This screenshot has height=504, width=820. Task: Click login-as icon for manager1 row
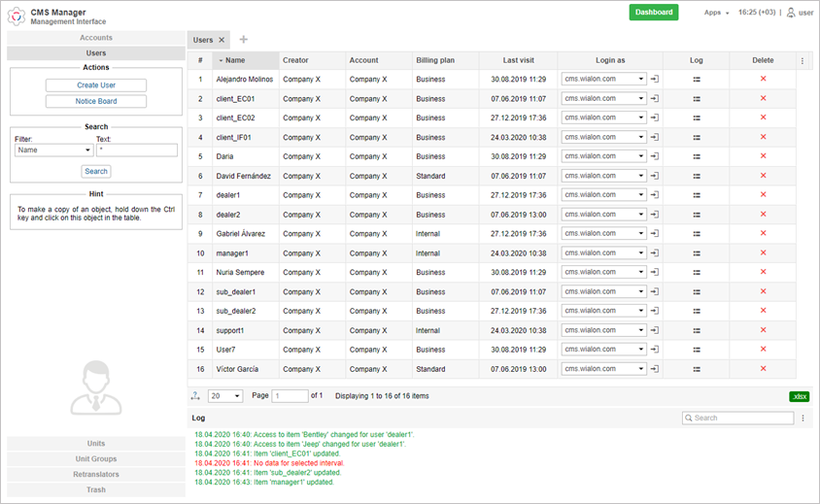point(654,253)
